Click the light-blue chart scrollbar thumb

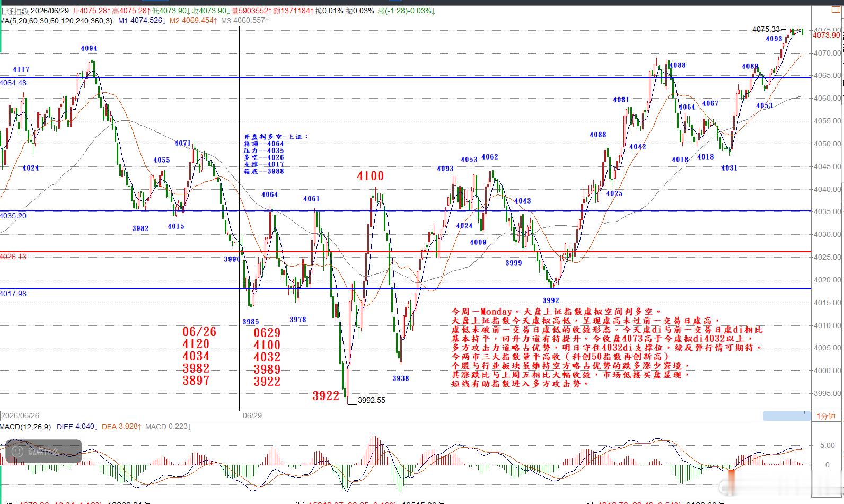[x=787, y=416]
